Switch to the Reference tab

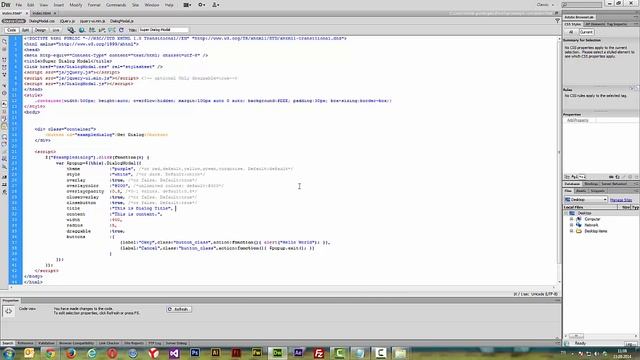(x=25, y=343)
